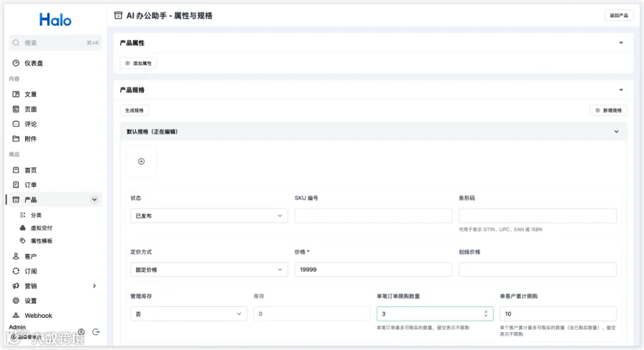Focus the sidebar 搜索 field
Screen dimensions: 644x350
pyautogui.click(x=55, y=43)
